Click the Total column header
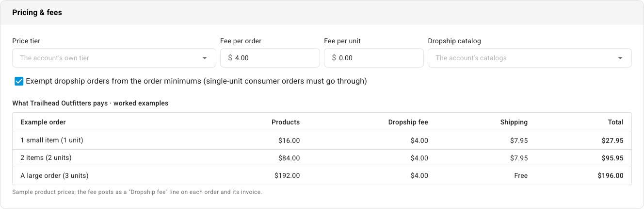 coord(616,122)
